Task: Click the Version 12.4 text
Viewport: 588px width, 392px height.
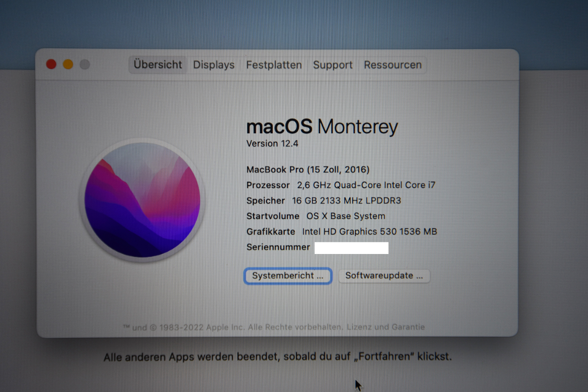Action: tap(272, 144)
